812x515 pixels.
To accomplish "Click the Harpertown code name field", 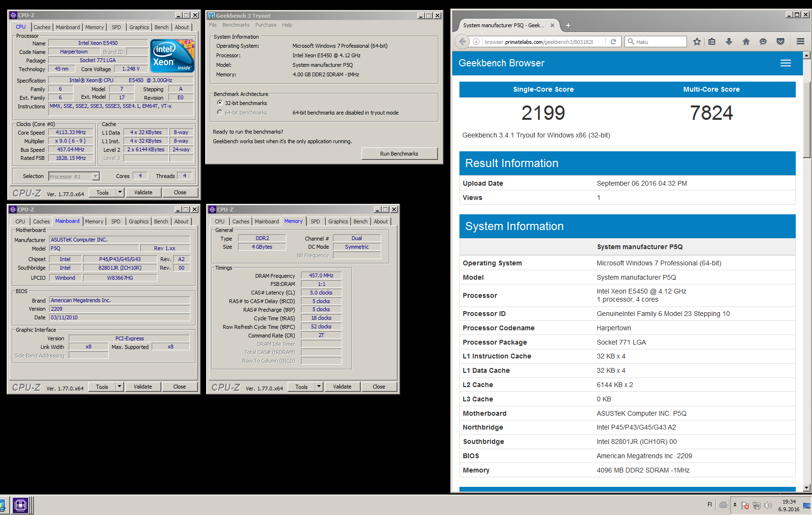I will pos(74,52).
